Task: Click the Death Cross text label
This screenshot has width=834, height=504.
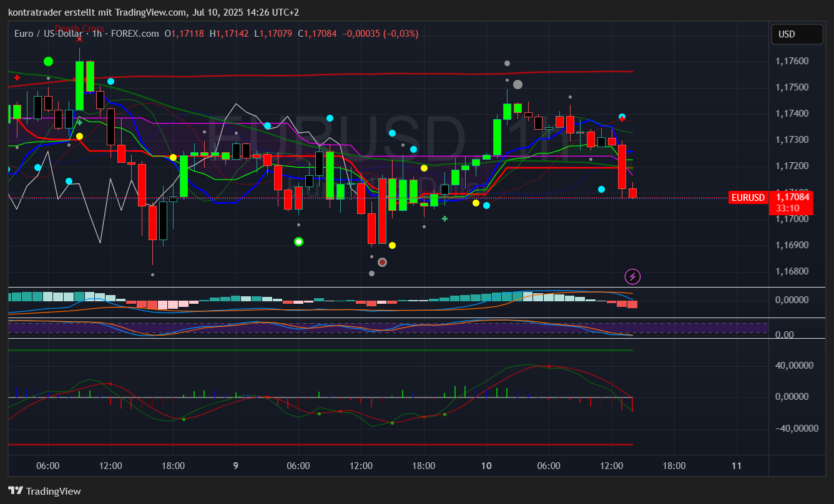Action: (x=79, y=29)
